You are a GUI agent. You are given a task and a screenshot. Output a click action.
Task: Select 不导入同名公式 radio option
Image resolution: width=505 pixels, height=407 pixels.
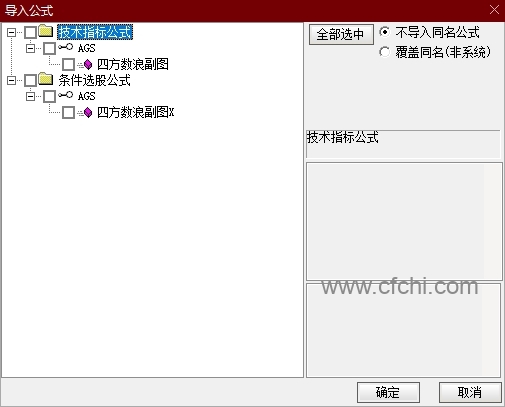point(384,32)
